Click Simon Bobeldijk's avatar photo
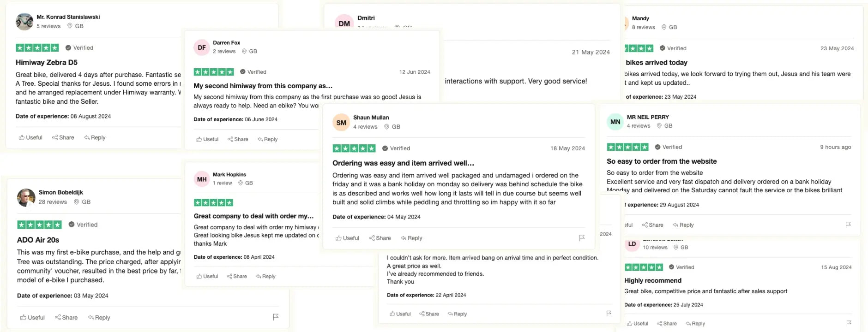Image resolution: width=868 pixels, height=332 pixels. tap(26, 197)
